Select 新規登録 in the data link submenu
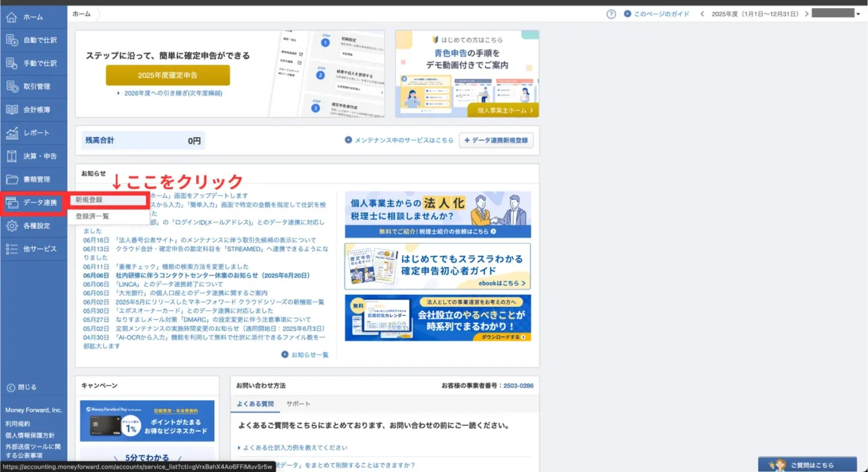The height and width of the screenshot is (472, 868). pos(108,200)
